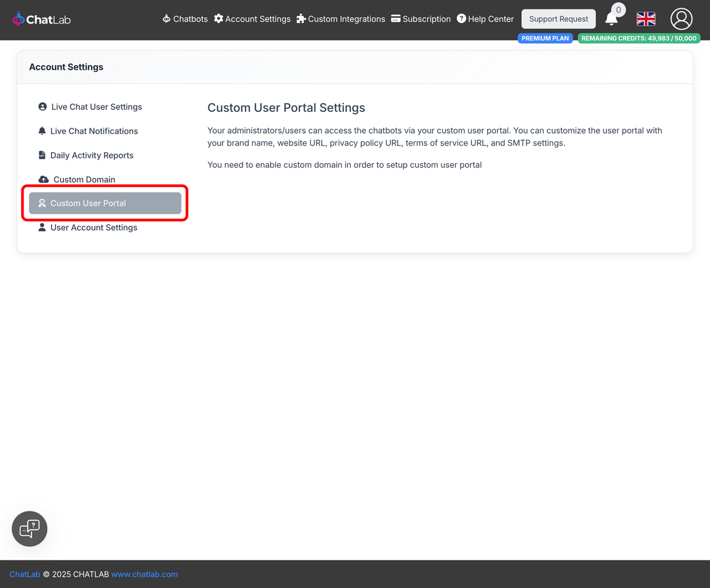This screenshot has height=588, width=710.
Task: Click the ChatLab logo
Action: (41, 18)
